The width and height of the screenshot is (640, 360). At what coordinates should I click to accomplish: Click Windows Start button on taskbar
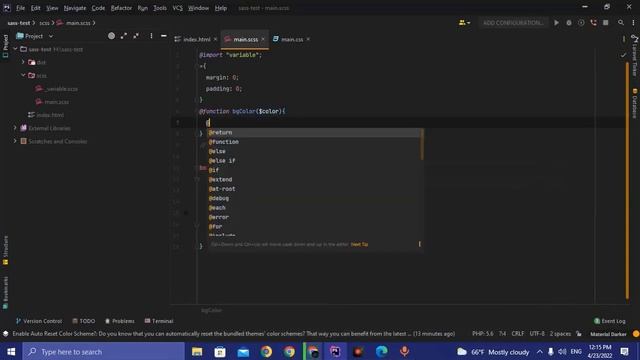click(x=11, y=351)
